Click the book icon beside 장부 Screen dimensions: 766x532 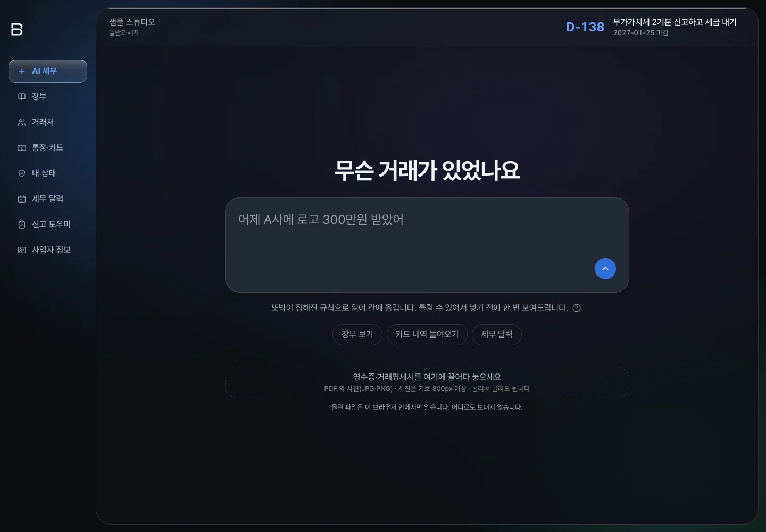(22, 97)
